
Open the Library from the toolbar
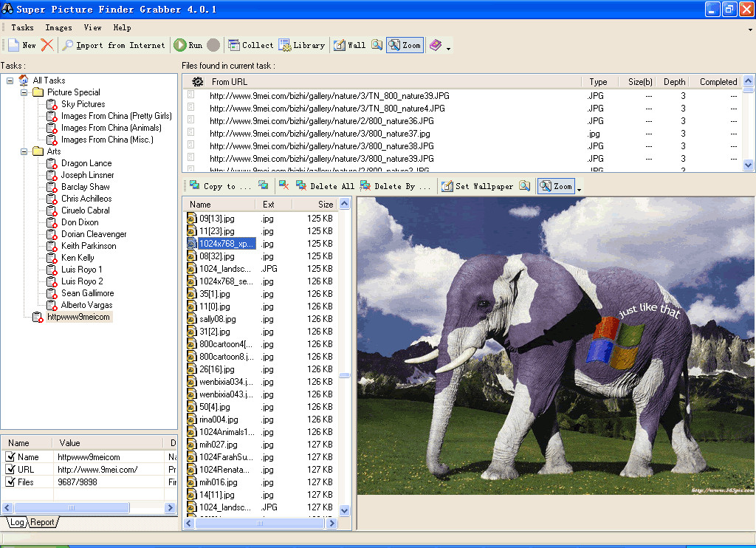pos(302,45)
